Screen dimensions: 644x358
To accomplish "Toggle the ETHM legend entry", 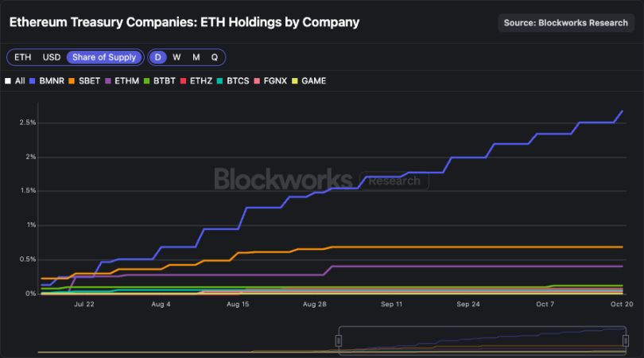I will (122, 80).
